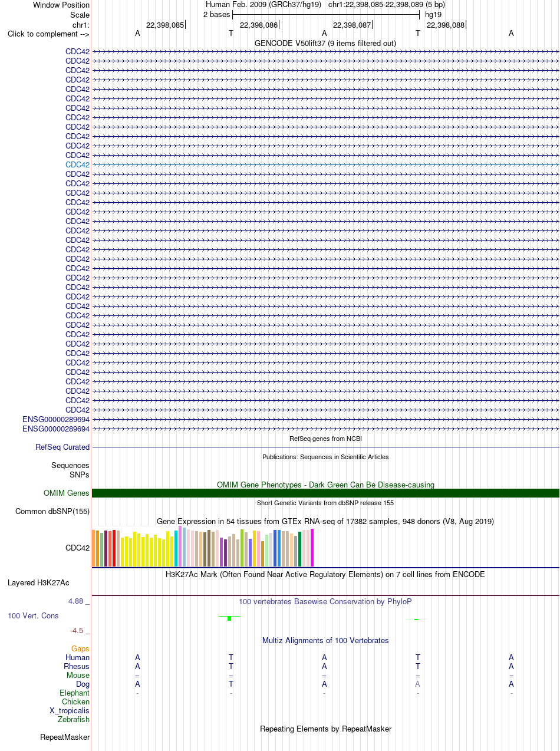Click position label 22,398,085 on ruler

click(x=165, y=25)
